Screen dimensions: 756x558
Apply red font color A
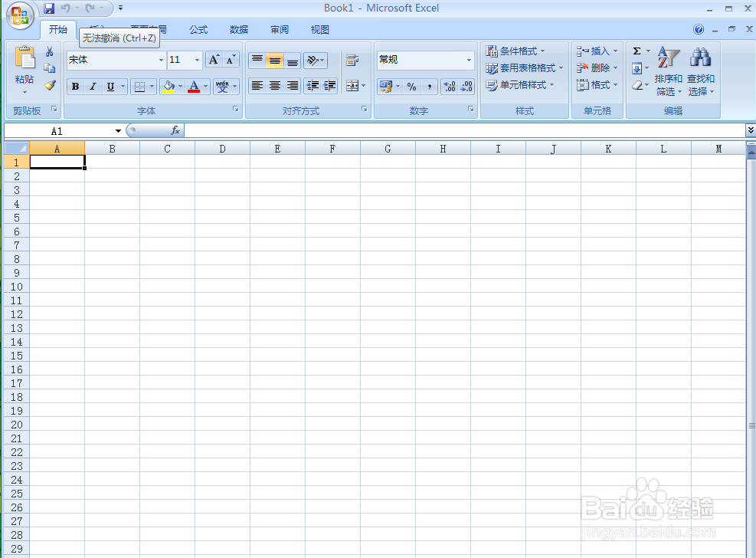pyautogui.click(x=194, y=87)
